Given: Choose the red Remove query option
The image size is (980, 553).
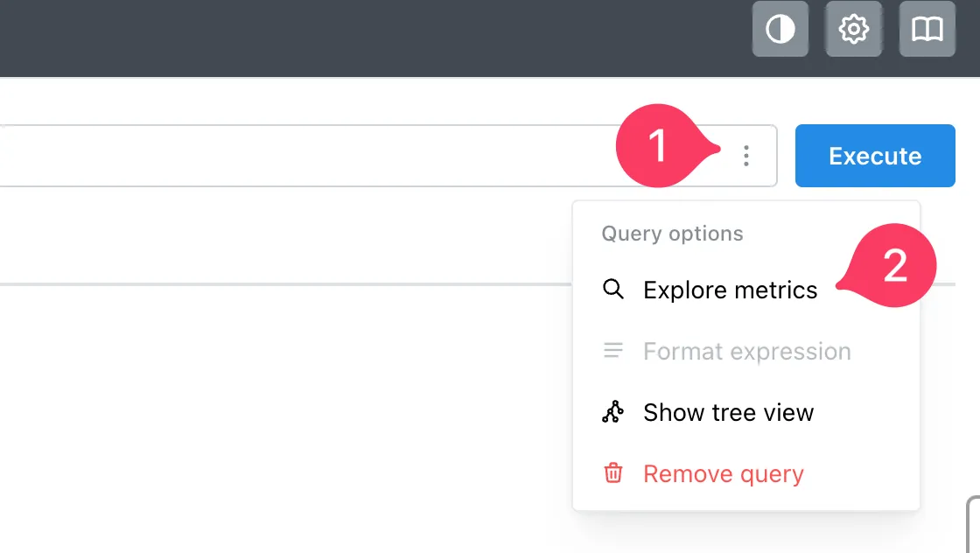Looking at the screenshot, I should point(723,473).
